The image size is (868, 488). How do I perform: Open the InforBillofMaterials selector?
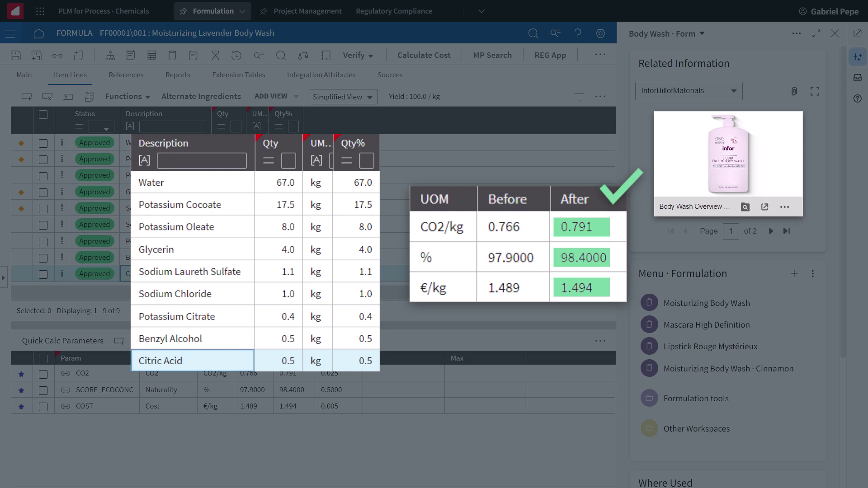[688, 90]
